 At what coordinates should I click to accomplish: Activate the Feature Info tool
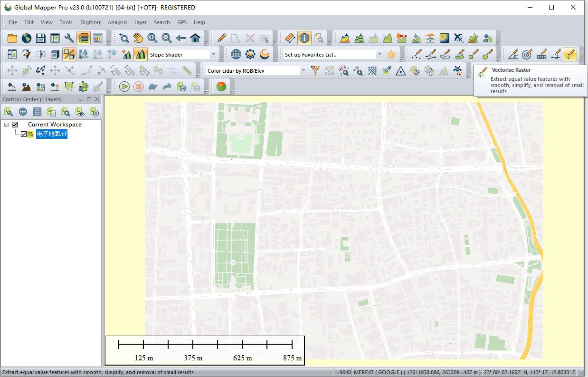pos(304,38)
